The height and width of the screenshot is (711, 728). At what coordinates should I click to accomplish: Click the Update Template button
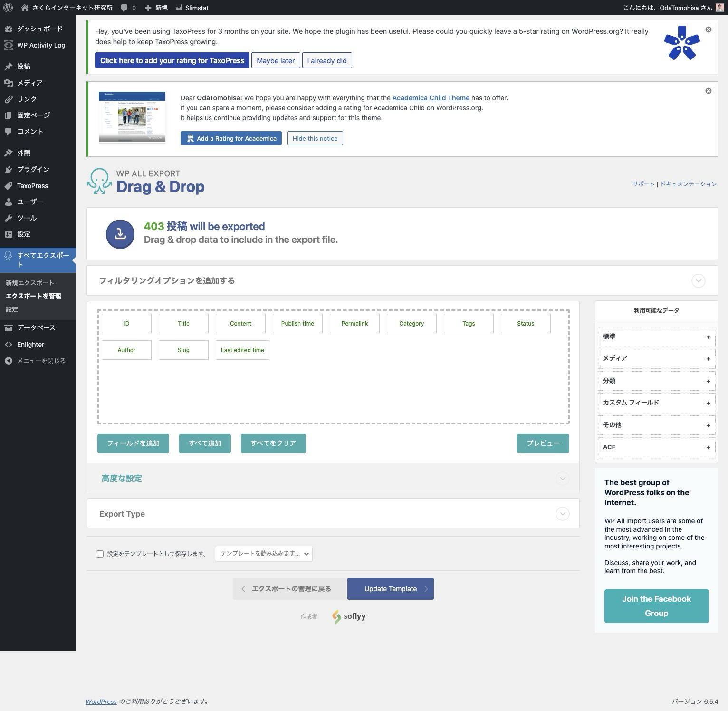[x=390, y=588]
